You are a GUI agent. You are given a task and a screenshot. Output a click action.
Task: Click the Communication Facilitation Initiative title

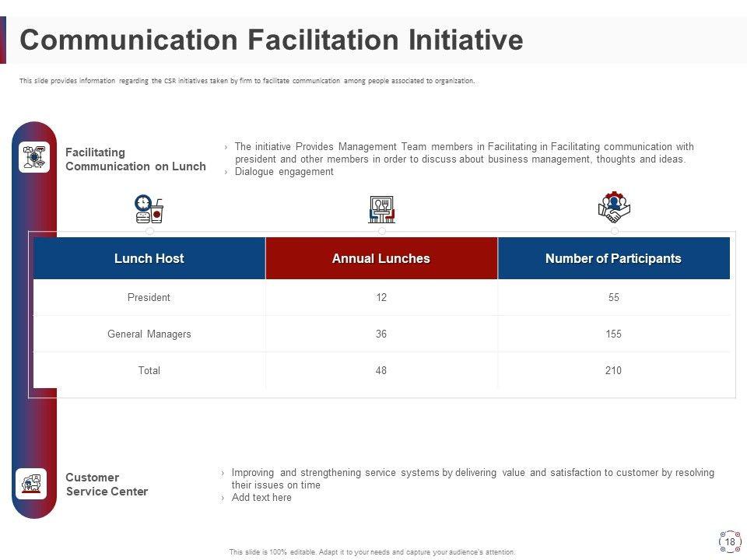[272, 40]
